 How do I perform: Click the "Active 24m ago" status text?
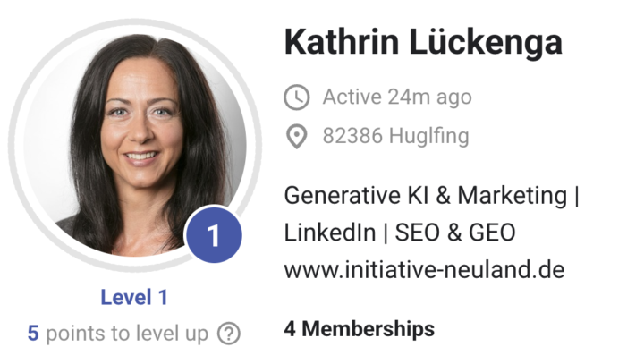pos(396,97)
